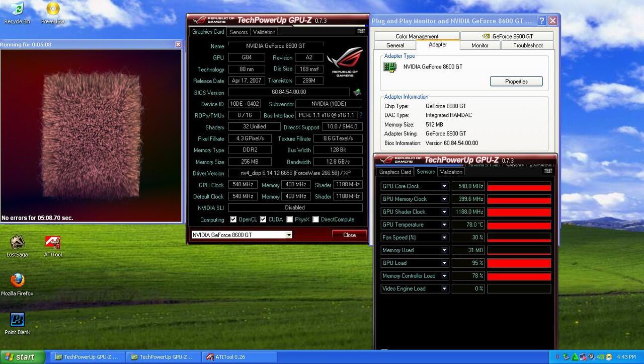The width and height of the screenshot is (644, 364).
Task: Click the Properties button for the adapter
Action: click(516, 82)
